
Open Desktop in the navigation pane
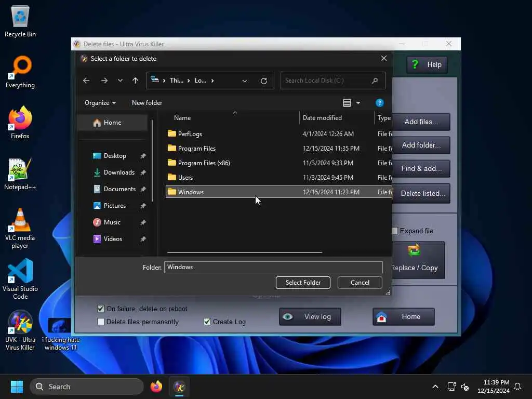point(115,156)
